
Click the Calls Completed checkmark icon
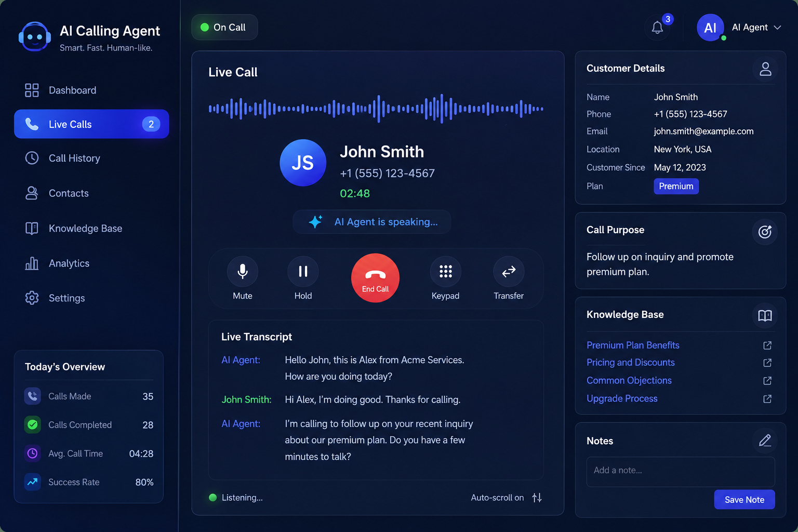(x=33, y=424)
